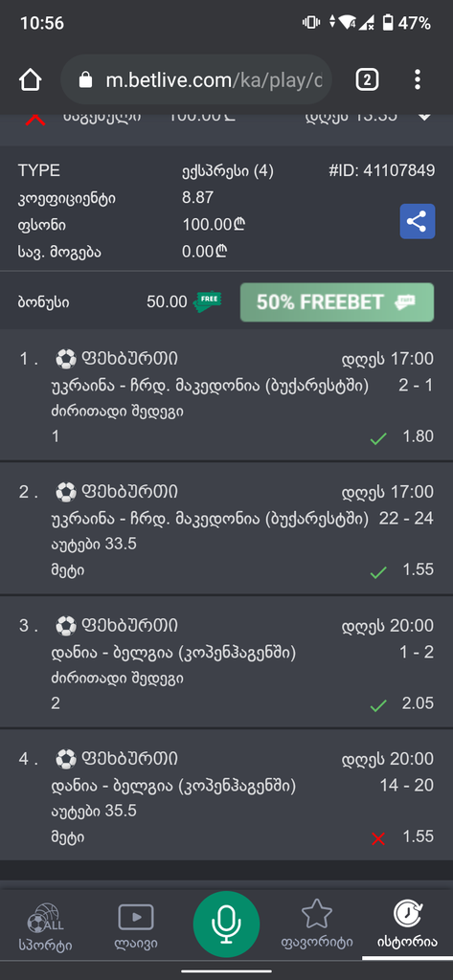Tap the m.betlive.com address bar
The image size is (453, 980).
(x=196, y=80)
